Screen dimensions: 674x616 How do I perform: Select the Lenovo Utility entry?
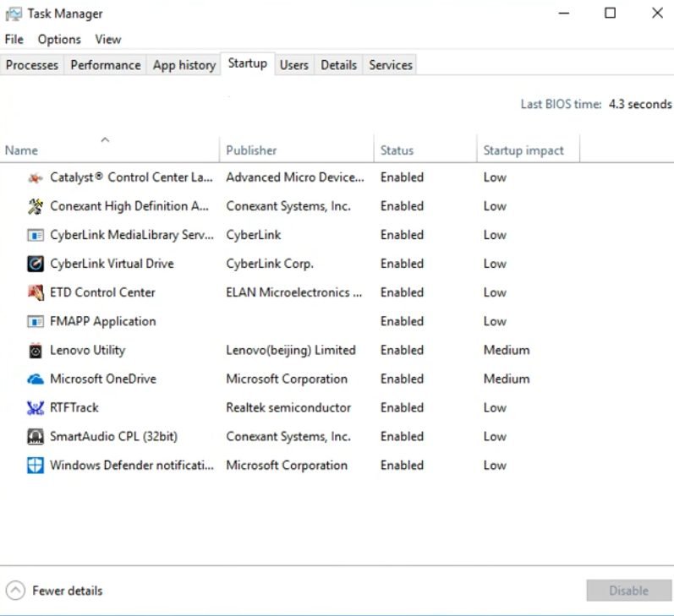click(x=88, y=350)
